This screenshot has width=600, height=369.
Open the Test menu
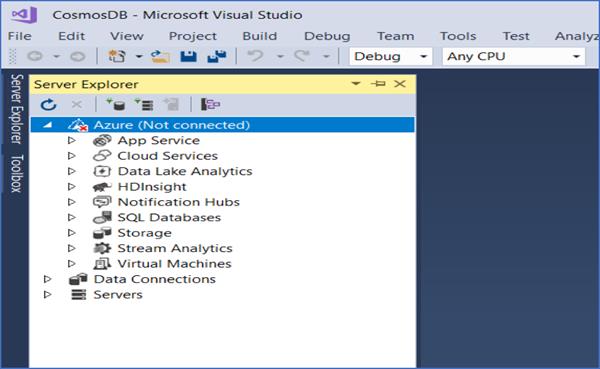point(516,36)
